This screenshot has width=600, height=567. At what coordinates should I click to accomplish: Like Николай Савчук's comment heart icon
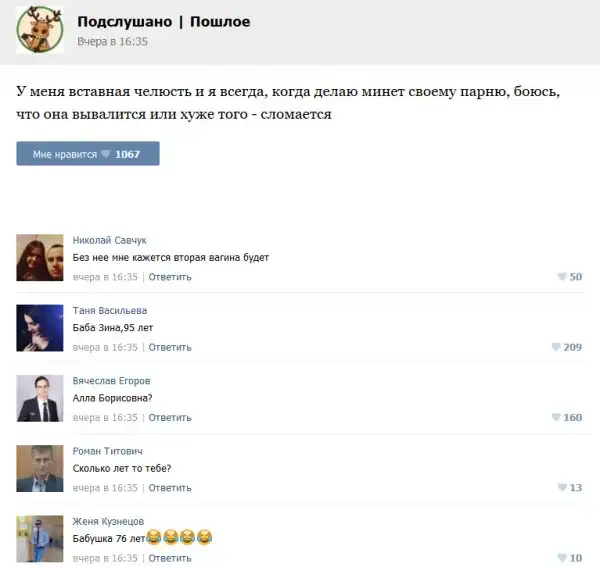(x=561, y=277)
